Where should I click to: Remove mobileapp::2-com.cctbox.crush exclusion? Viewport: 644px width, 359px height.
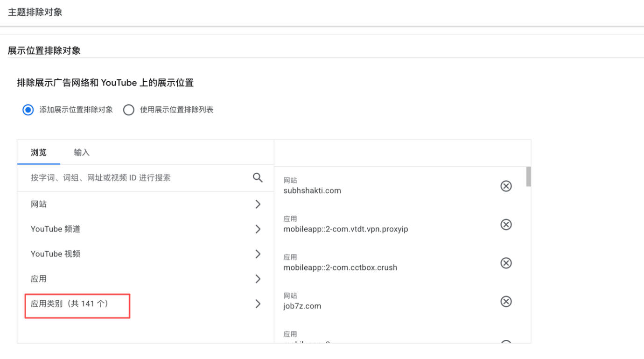tap(506, 263)
